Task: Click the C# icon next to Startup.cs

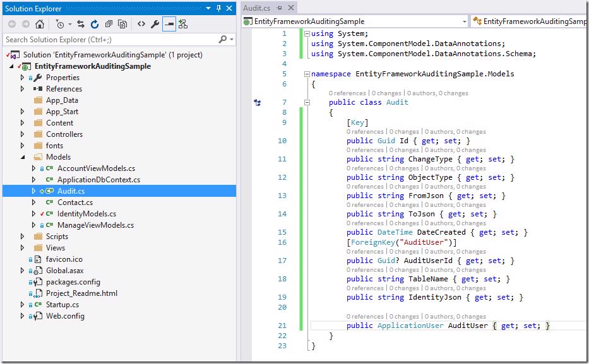Action: coord(38,305)
